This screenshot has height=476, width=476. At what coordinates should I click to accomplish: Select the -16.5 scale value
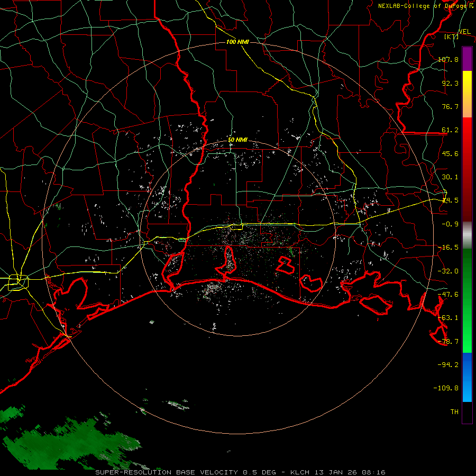[448, 248]
